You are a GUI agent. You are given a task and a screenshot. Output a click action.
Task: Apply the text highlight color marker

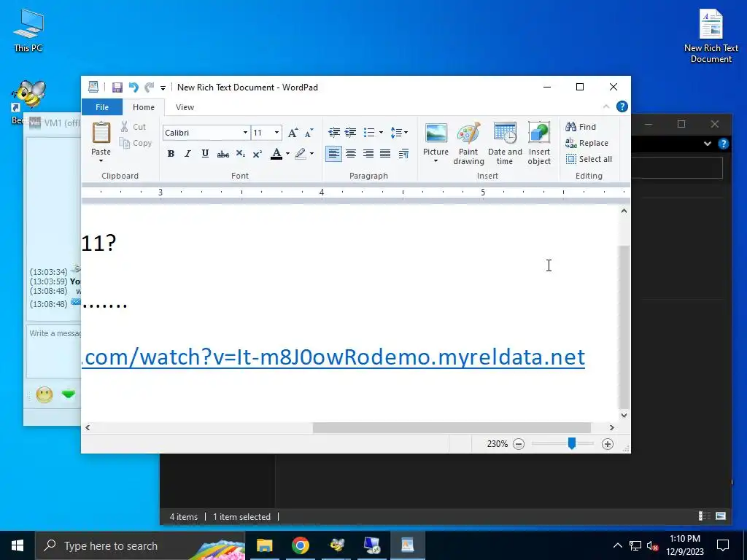click(301, 153)
